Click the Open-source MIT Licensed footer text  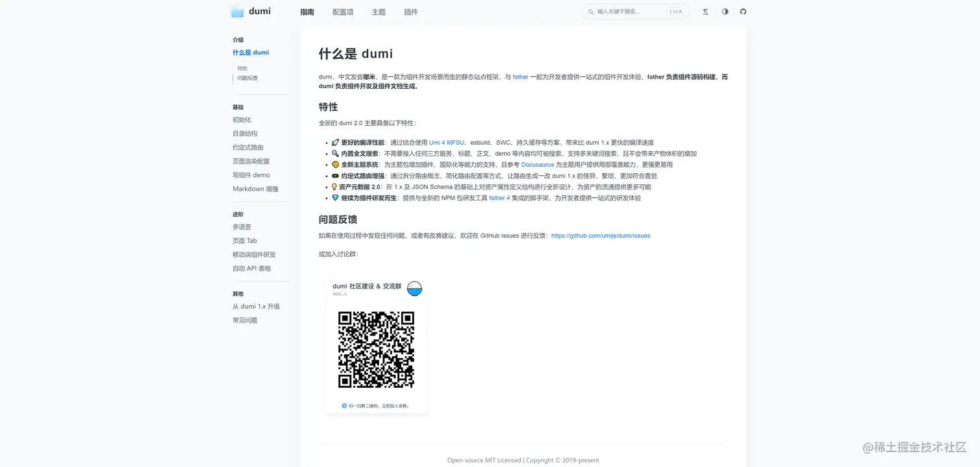pos(484,461)
